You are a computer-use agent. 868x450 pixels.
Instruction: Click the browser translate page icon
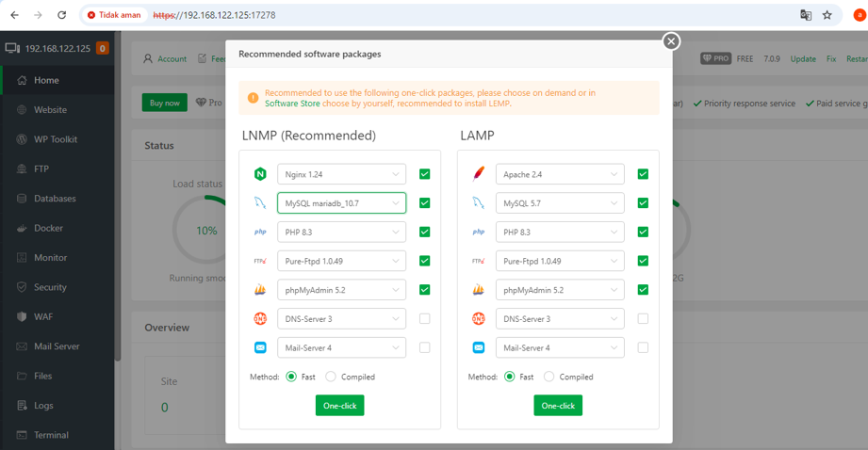pos(806,15)
